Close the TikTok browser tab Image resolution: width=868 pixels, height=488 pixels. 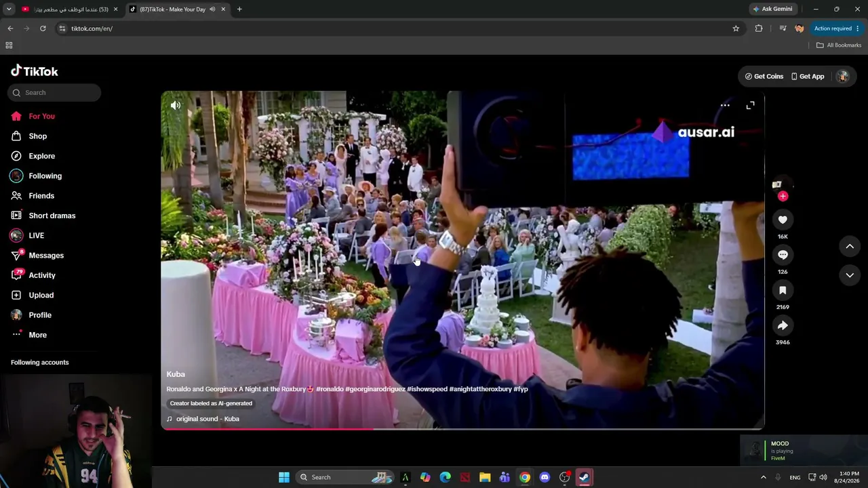(x=223, y=9)
